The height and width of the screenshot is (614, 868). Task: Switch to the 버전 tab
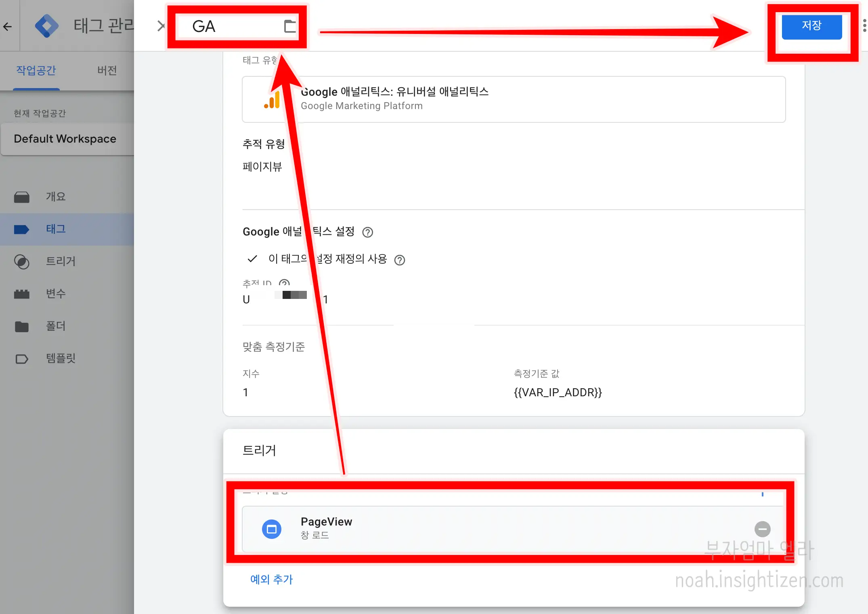[x=107, y=71]
